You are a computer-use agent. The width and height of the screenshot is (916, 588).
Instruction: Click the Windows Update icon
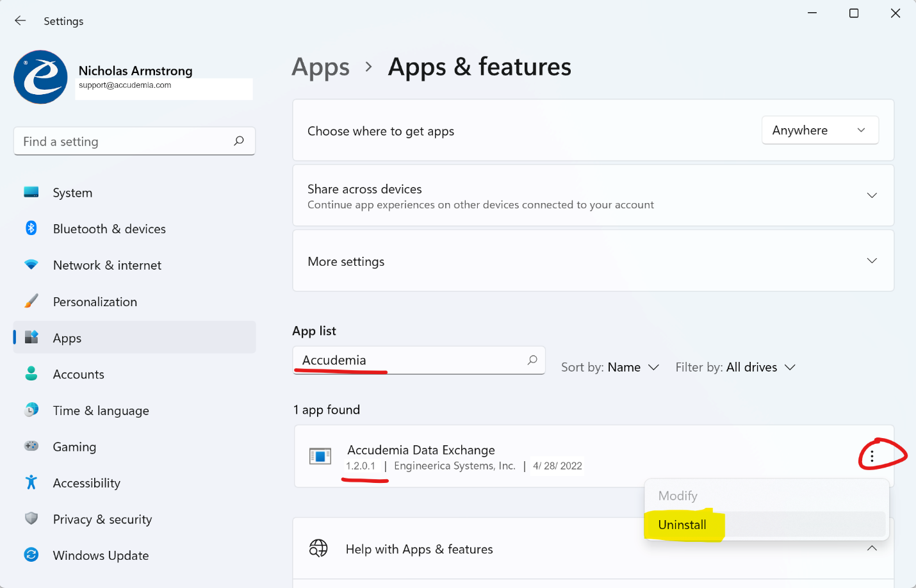(31, 555)
